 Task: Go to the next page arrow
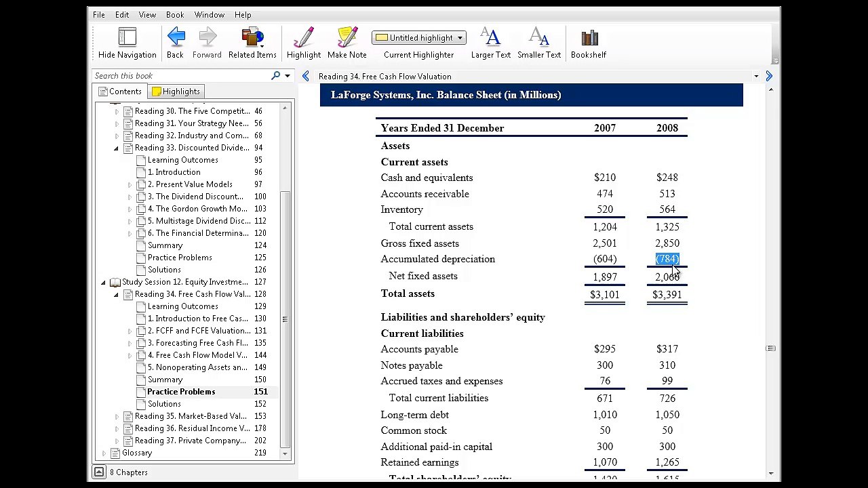(x=769, y=77)
